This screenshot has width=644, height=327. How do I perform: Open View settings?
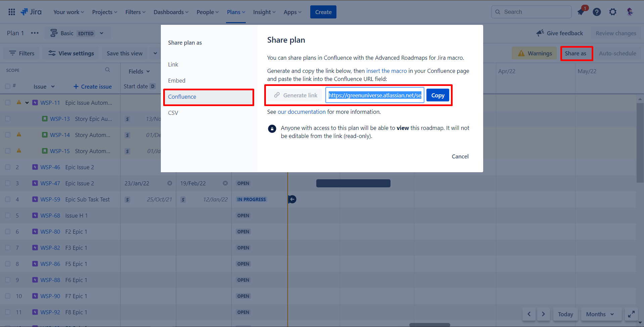(70, 53)
